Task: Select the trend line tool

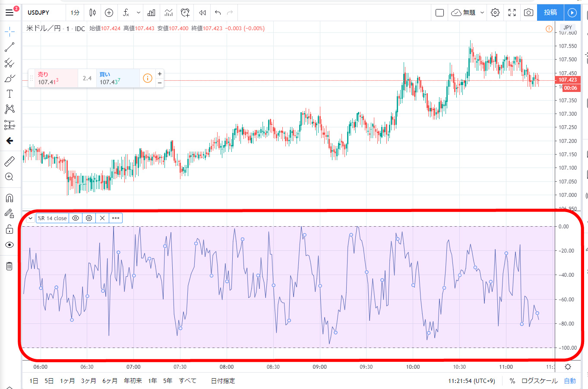Action: tap(9, 47)
